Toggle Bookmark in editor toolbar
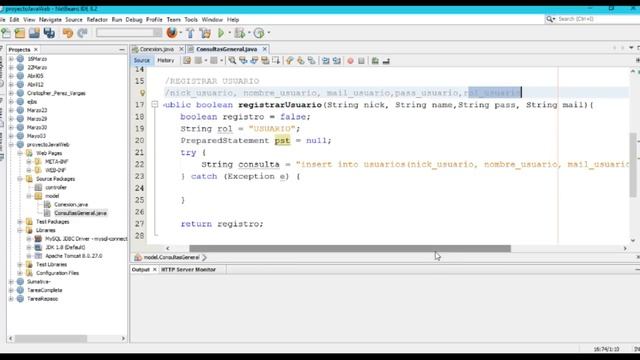 point(312,61)
